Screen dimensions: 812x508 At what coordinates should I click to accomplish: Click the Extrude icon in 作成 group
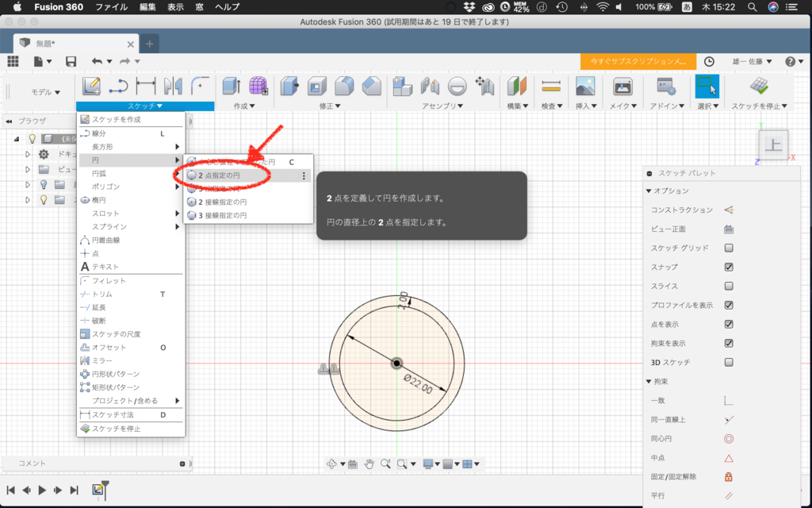pyautogui.click(x=231, y=86)
